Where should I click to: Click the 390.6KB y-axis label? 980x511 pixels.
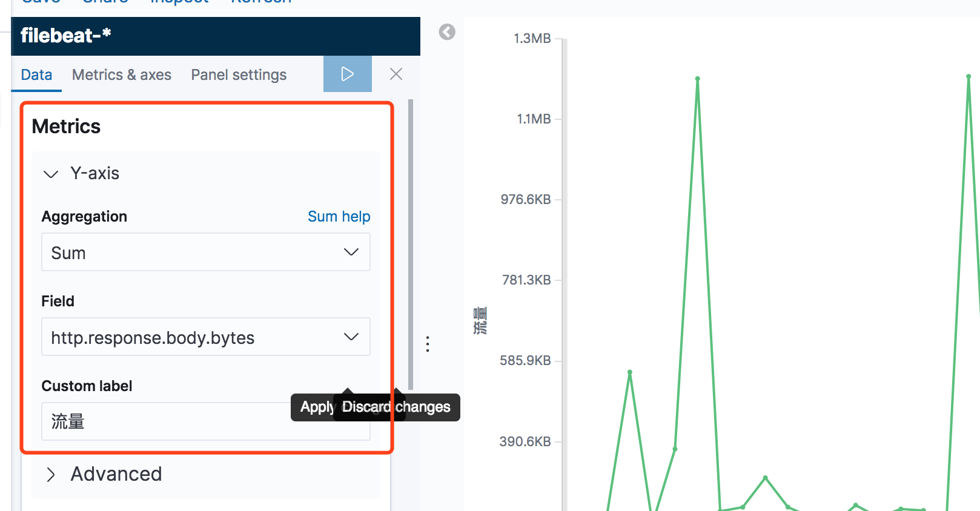point(525,442)
